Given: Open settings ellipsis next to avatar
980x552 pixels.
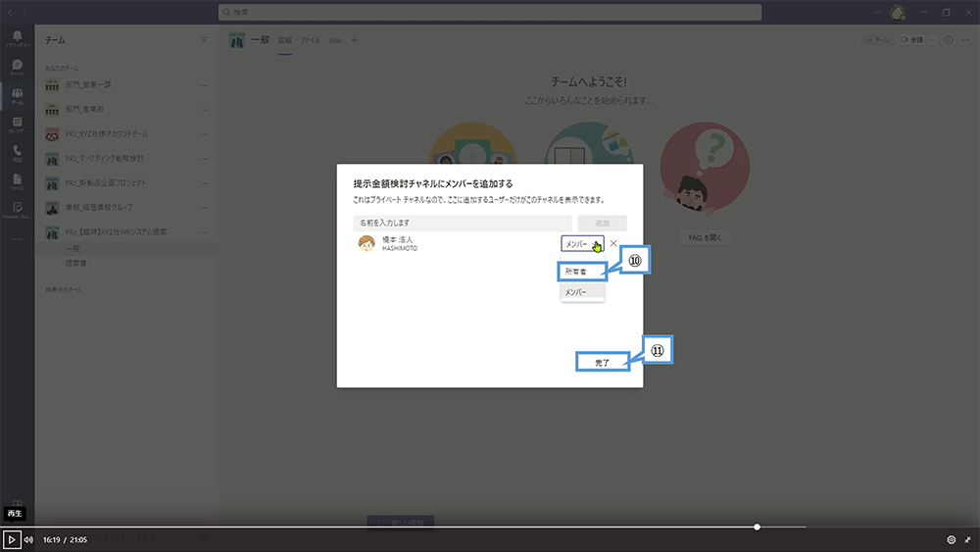Looking at the screenshot, I should click(877, 12).
